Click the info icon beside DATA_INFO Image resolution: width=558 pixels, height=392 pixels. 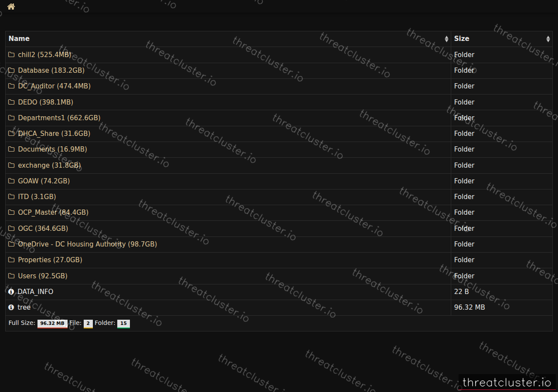tap(11, 291)
